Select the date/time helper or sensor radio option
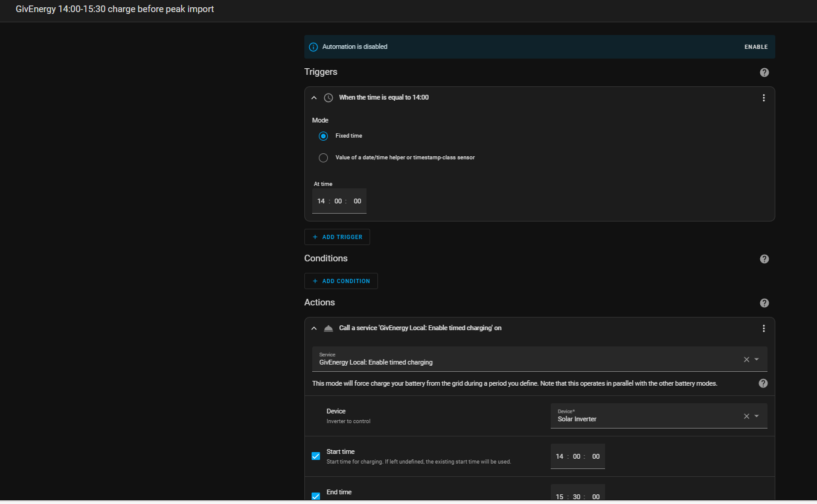 point(323,158)
